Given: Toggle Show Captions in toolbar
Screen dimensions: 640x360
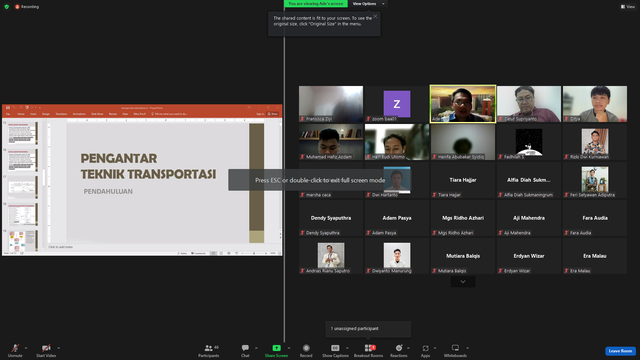Looking at the screenshot, I should click(x=335, y=350).
